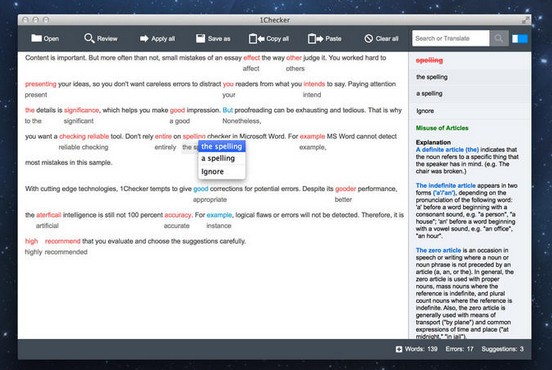Click 'The zero article' link

click(438, 250)
